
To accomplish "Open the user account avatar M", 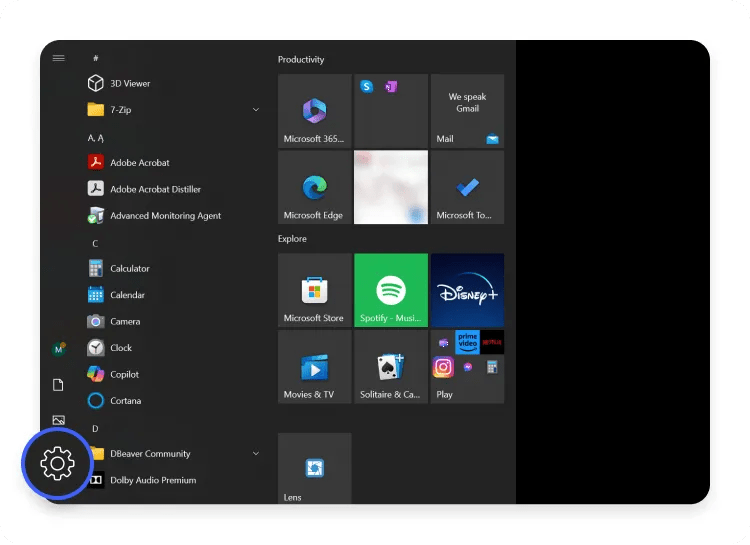I will point(58,349).
